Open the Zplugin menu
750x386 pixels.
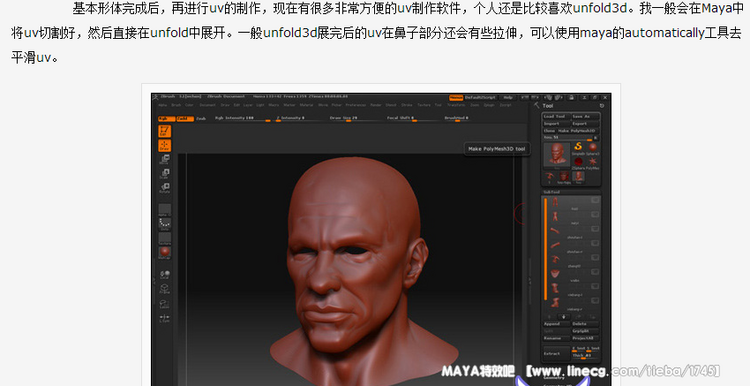(489, 105)
